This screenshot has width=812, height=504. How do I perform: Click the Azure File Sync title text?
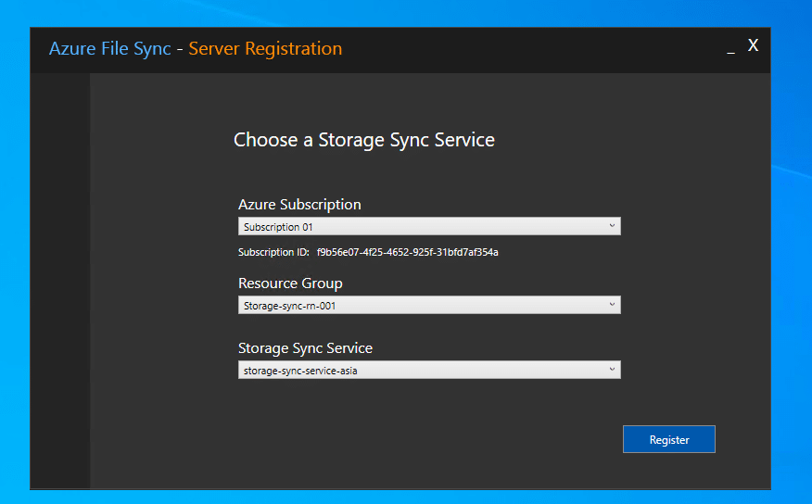point(109,49)
